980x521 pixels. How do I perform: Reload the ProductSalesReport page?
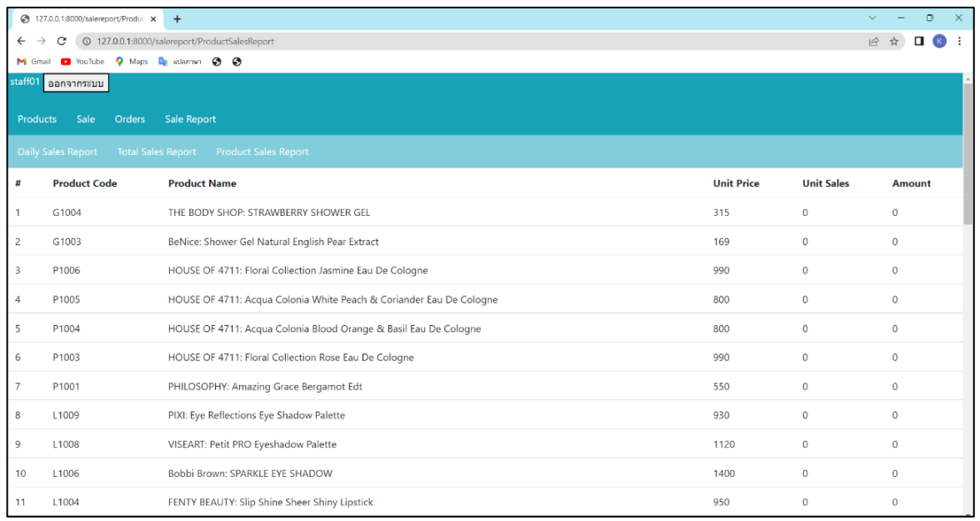pyautogui.click(x=61, y=39)
